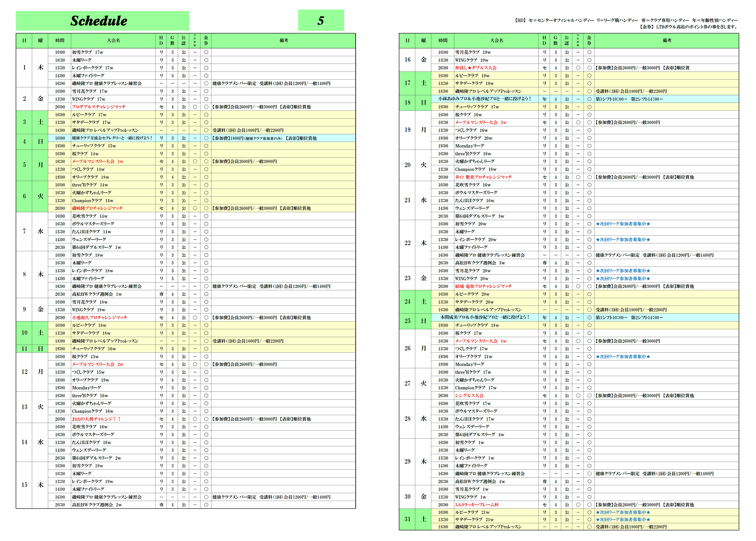The height and width of the screenshot is (541, 756).
Task: Select Championクラブ 17w on day 27
Action: click(476, 388)
